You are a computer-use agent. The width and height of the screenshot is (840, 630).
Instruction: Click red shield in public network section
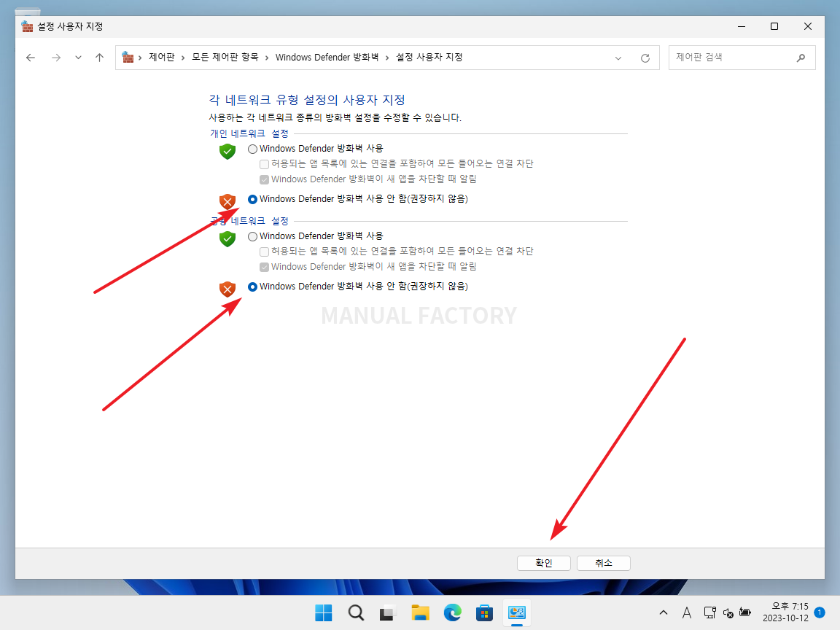coord(227,289)
